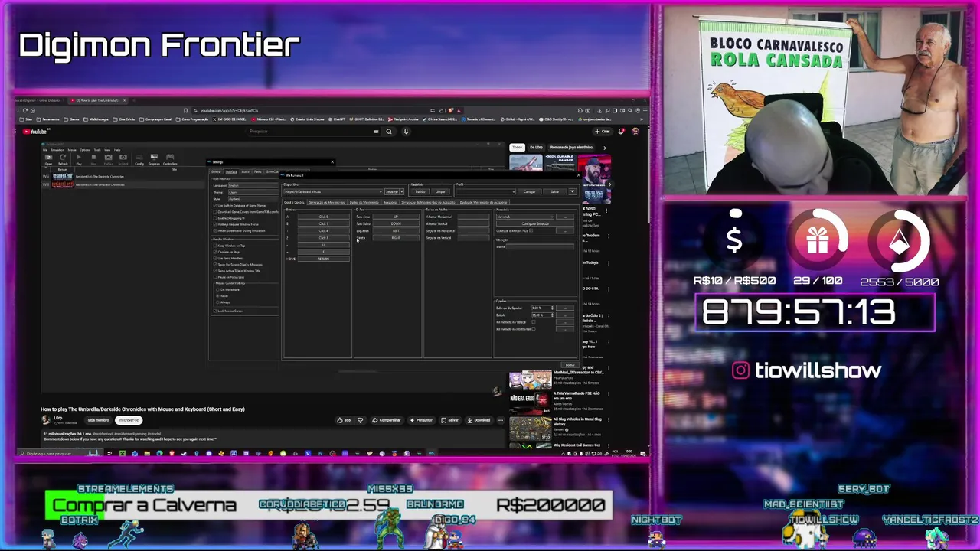Switch to Settings Audio tab

tap(245, 172)
